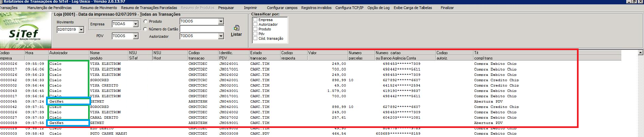Click CANC.PDV state cell

pos(260,133)
